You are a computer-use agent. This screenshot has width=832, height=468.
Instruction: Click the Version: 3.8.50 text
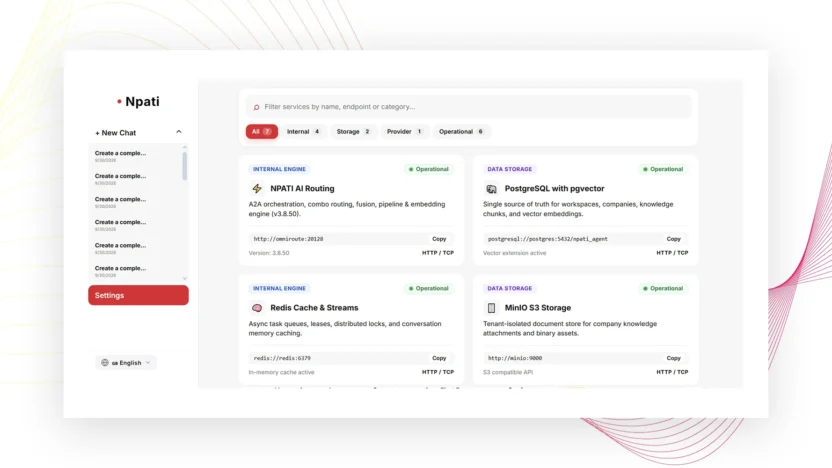point(269,253)
